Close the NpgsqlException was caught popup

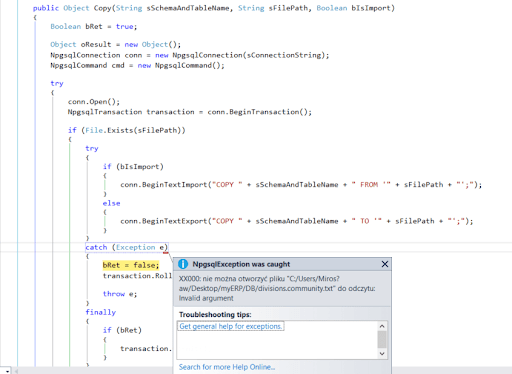pyautogui.click(x=385, y=264)
